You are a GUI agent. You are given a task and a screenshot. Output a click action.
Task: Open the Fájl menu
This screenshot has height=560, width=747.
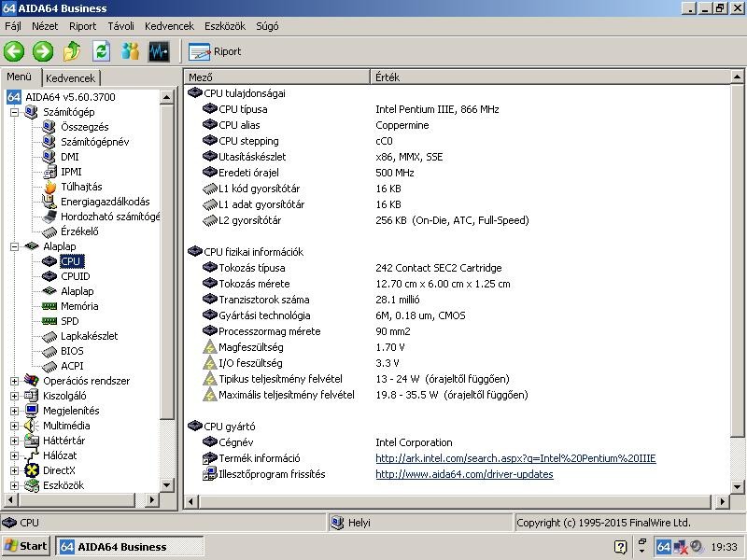point(13,26)
